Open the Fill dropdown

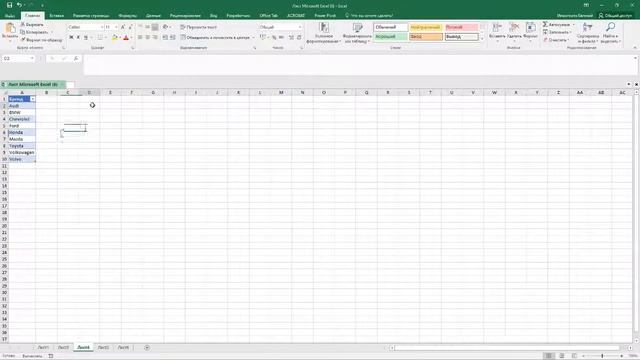[557, 32]
